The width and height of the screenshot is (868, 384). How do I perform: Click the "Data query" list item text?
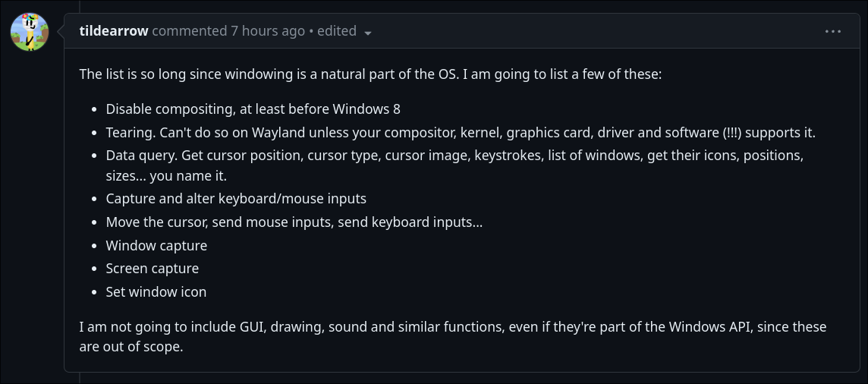(x=454, y=155)
